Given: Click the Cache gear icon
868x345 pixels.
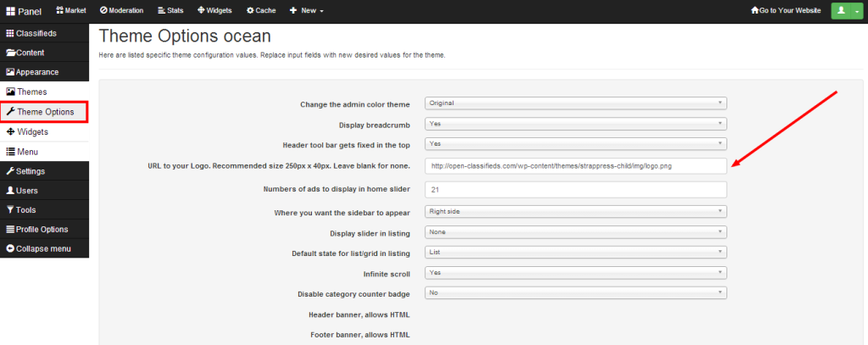Looking at the screenshot, I should (x=251, y=10).
